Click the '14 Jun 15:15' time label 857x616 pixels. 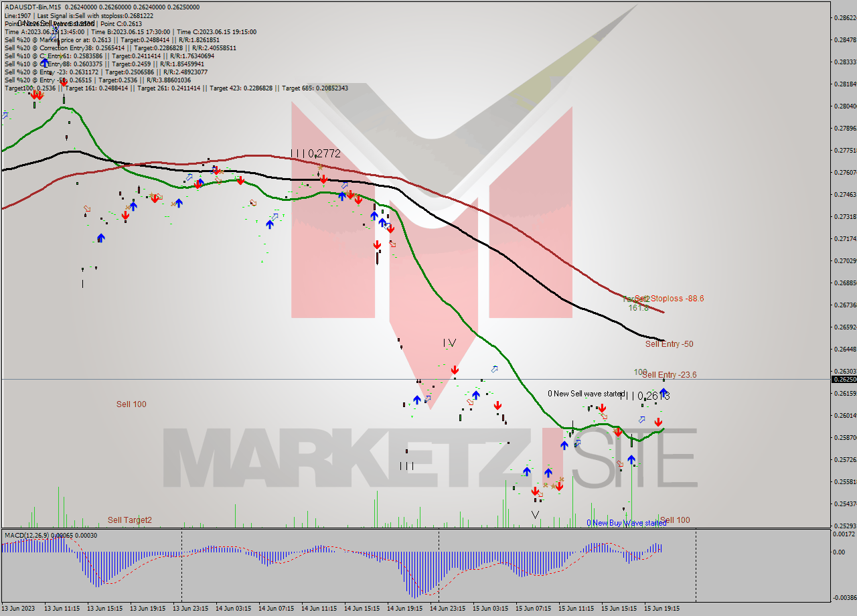[x=362, y=609]
